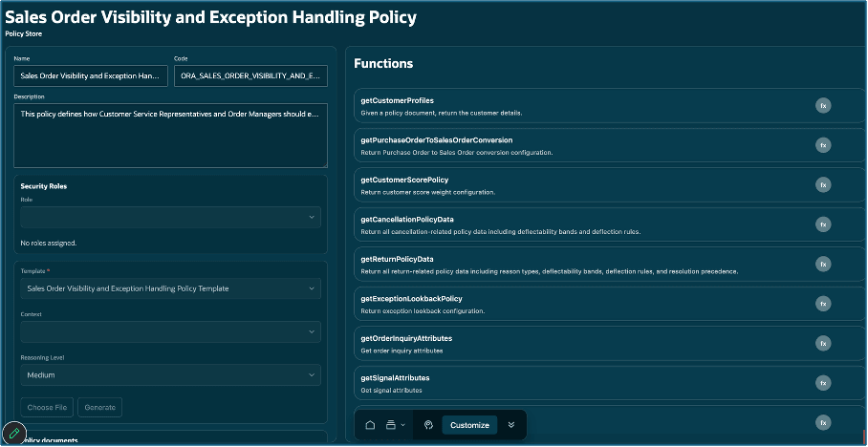
Task: Select getCustomerProfiles function name
Action: pos(397,100)
